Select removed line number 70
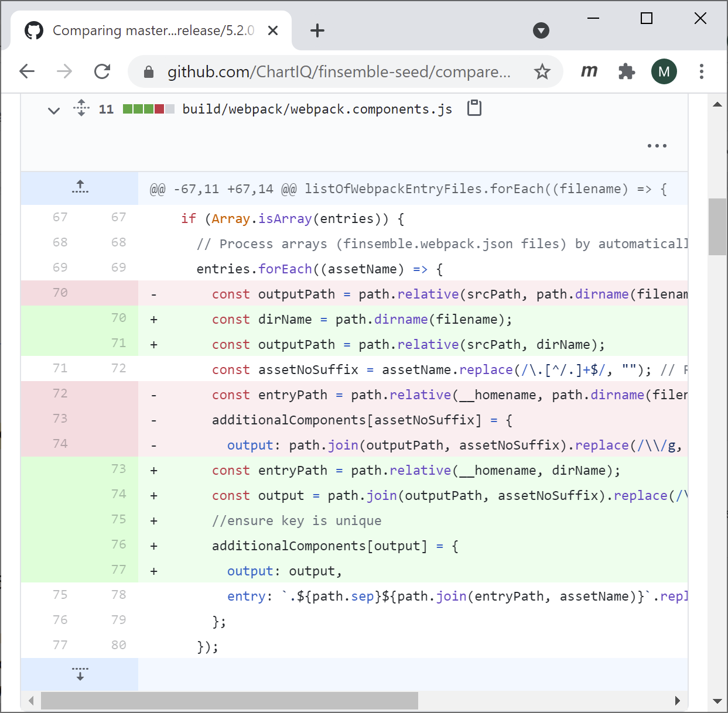This screenshot has height=713, width=728. [60, 293]
